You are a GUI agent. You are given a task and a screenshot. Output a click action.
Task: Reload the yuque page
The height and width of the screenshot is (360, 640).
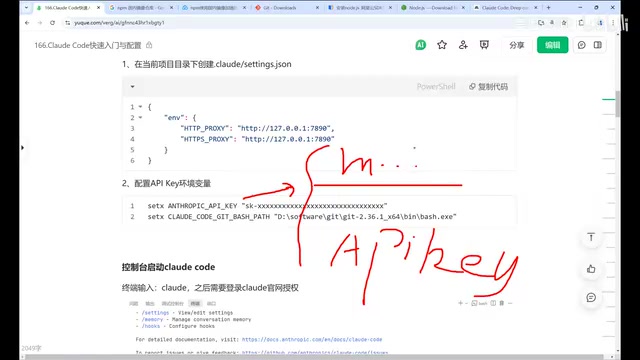coord(52,23)
